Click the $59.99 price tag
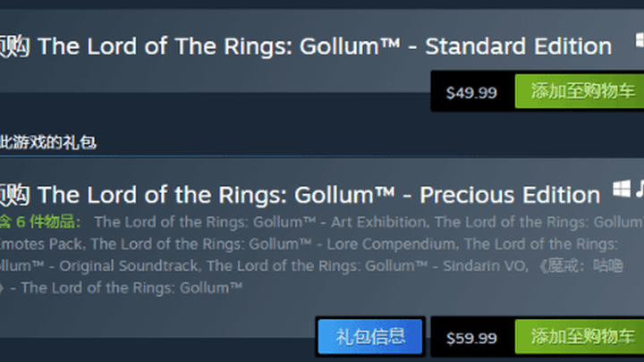Viewport: 644px width, 362px height. [471, 338]
